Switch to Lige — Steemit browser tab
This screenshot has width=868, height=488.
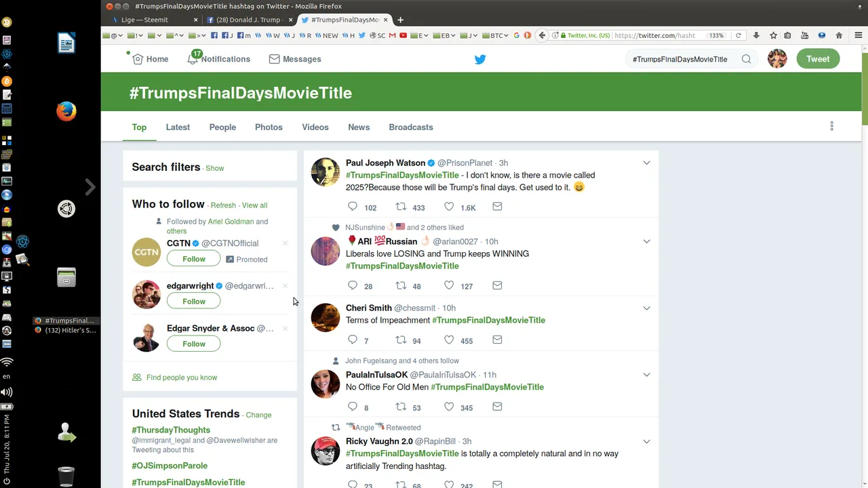point(156,20)
